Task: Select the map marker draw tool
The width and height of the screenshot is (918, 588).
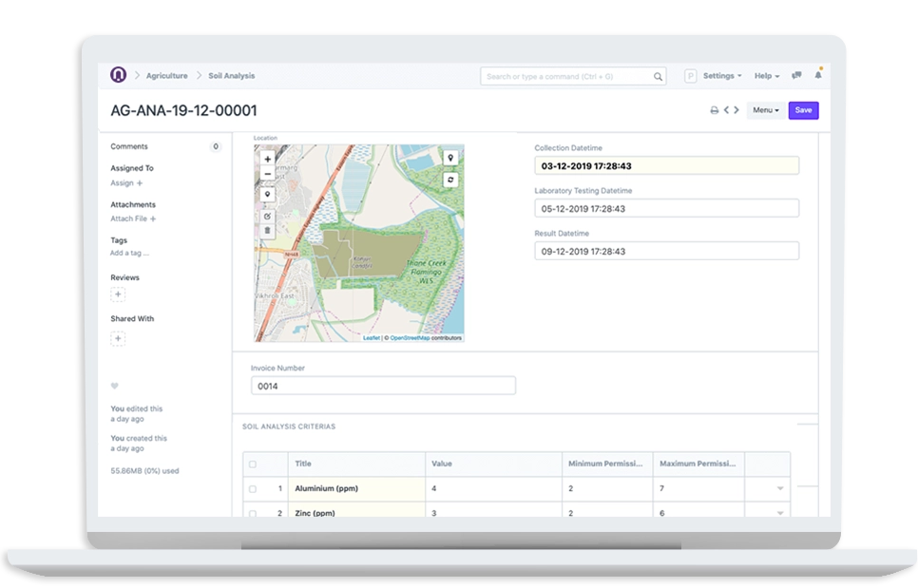Action: [x=268, y=195]
